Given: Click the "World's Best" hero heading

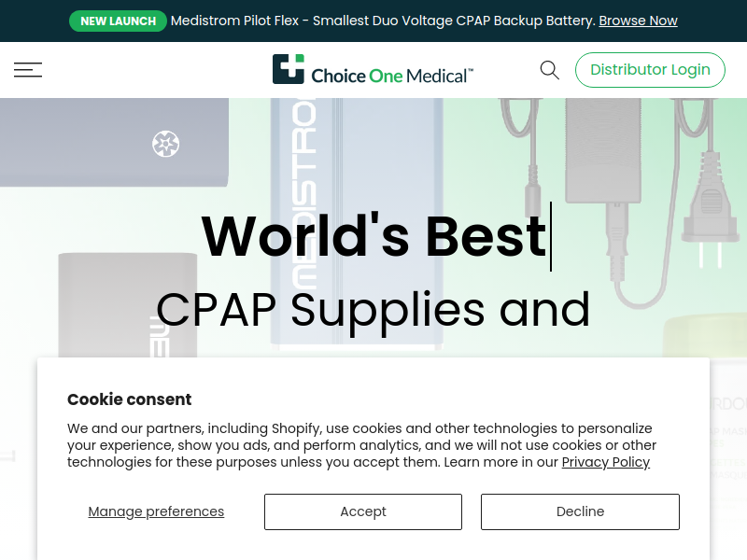Looking at the screenshot, I should click(374, 237).
